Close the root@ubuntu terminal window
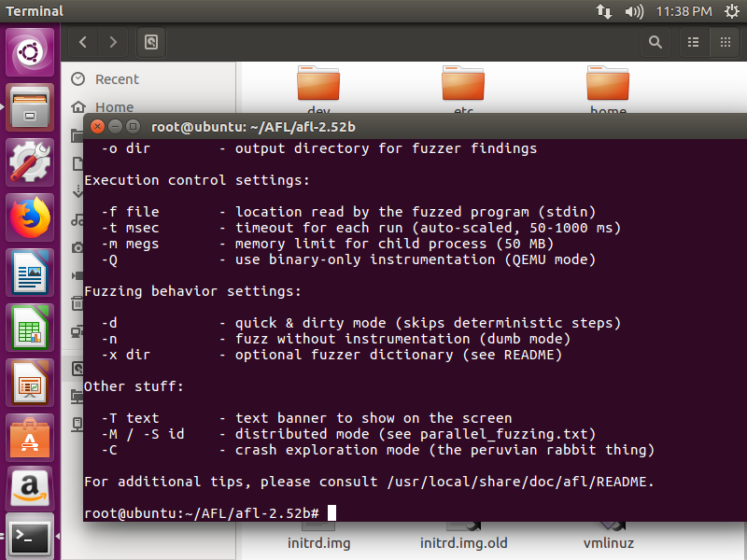This screenshot has height=560, width=747. pyautogui.click(x=97, y=127)
